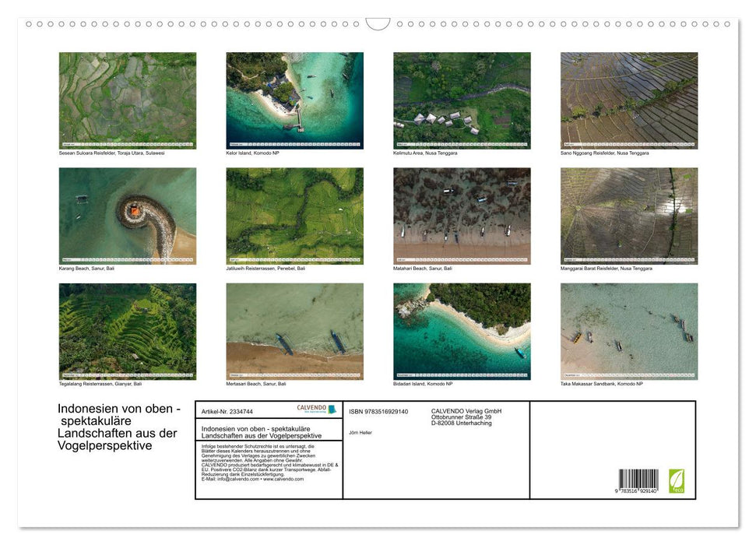
Task: Click the large title 'Indonesien von oben'
Action: 118,427
